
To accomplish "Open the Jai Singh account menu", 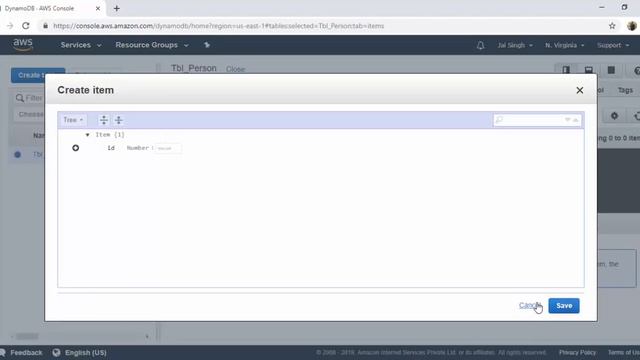I will click(515, 45).
